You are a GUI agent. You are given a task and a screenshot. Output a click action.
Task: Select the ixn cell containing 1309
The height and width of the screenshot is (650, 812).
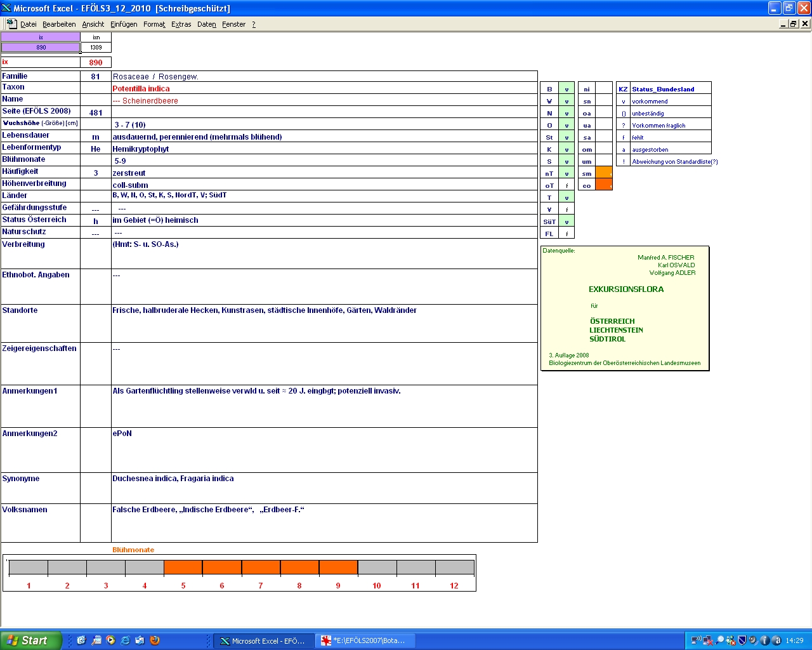(96, 47)
